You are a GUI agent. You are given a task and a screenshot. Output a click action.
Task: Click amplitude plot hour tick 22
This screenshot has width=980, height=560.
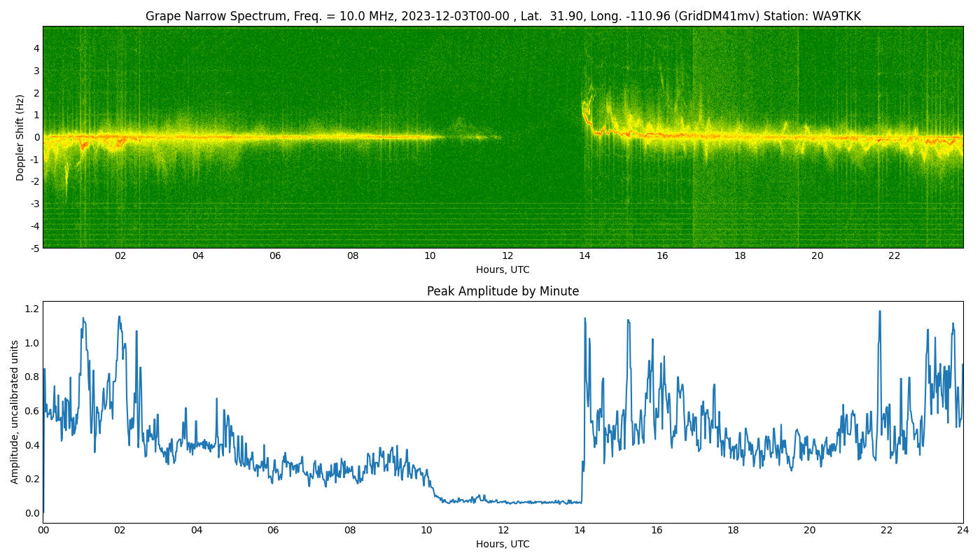click(886, 531)
